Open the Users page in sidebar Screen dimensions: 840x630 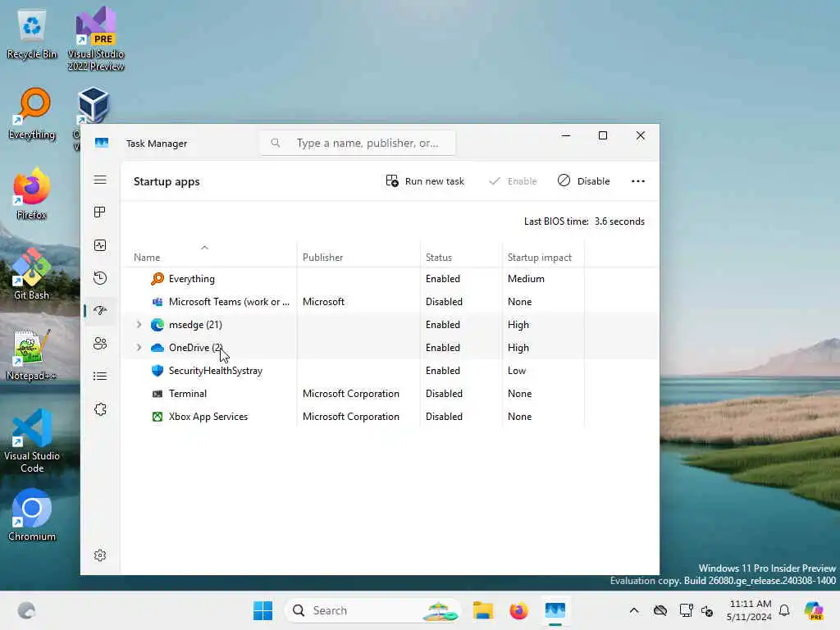click(100, 344)
